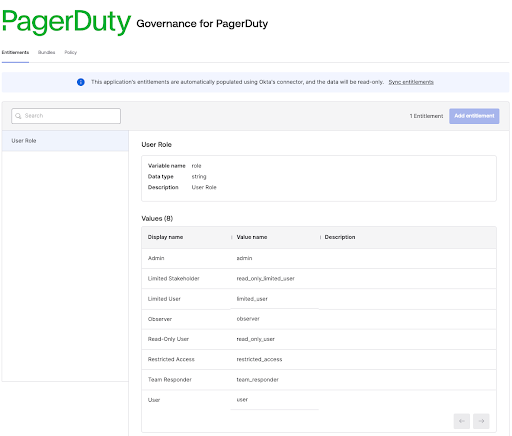The width and height of the screenshot is (512, 436).
Task: Click the Values (8) heading
Action: click(157, 218)
